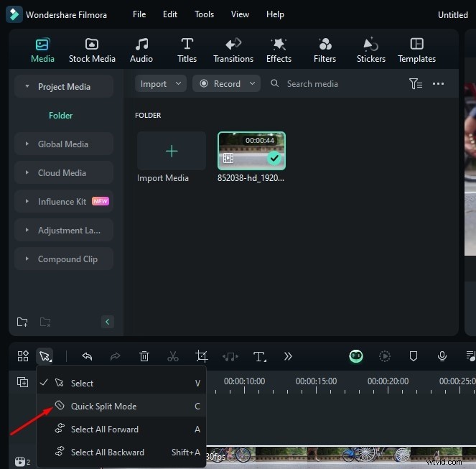Open the Tools menu
Screen dimensions: 476x469
pyautogui.click(x=205, y=14)
